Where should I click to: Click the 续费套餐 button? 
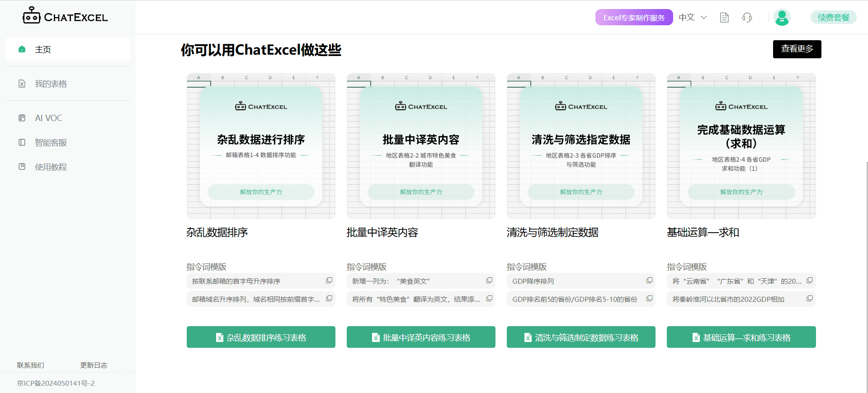click(x=833, y=18)
